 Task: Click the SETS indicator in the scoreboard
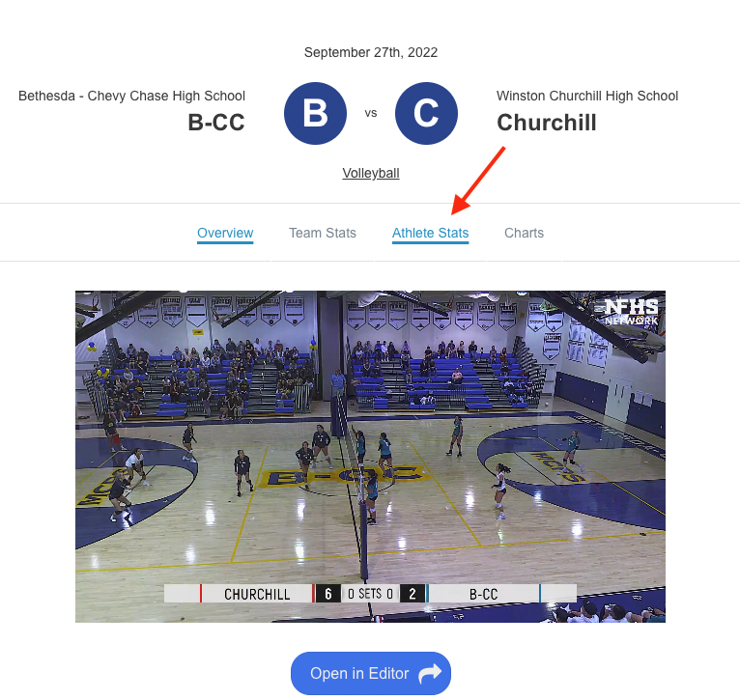370,594
